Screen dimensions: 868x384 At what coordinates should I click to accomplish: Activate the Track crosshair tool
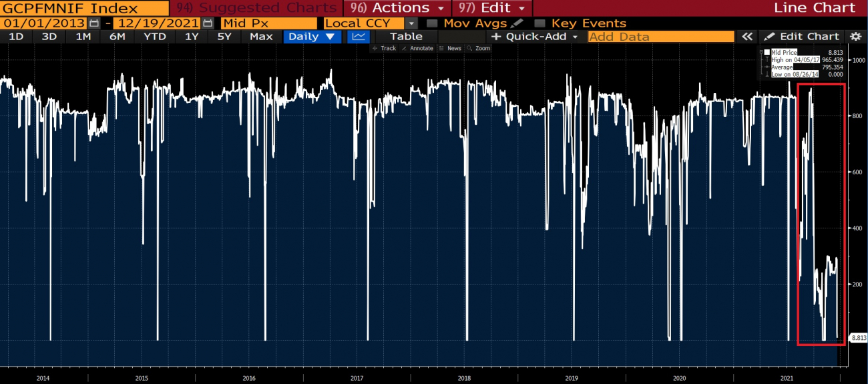click(x=384, y=48)
